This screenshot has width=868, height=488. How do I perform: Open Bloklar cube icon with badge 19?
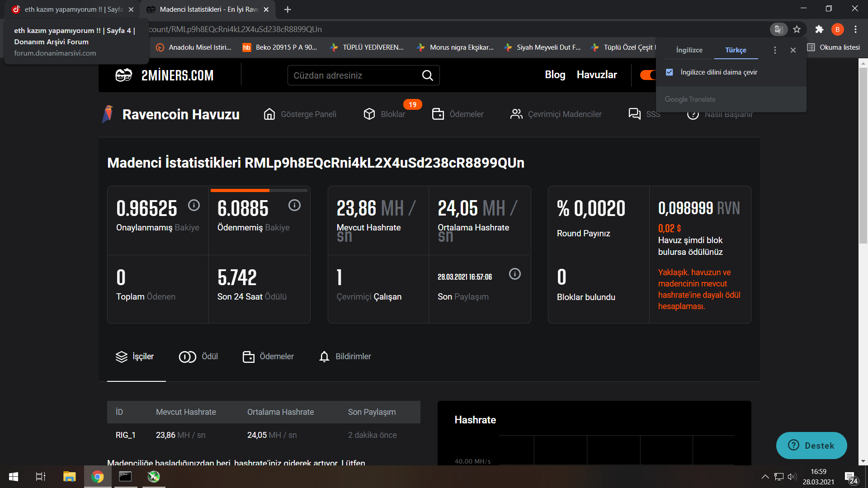(369, 114)
